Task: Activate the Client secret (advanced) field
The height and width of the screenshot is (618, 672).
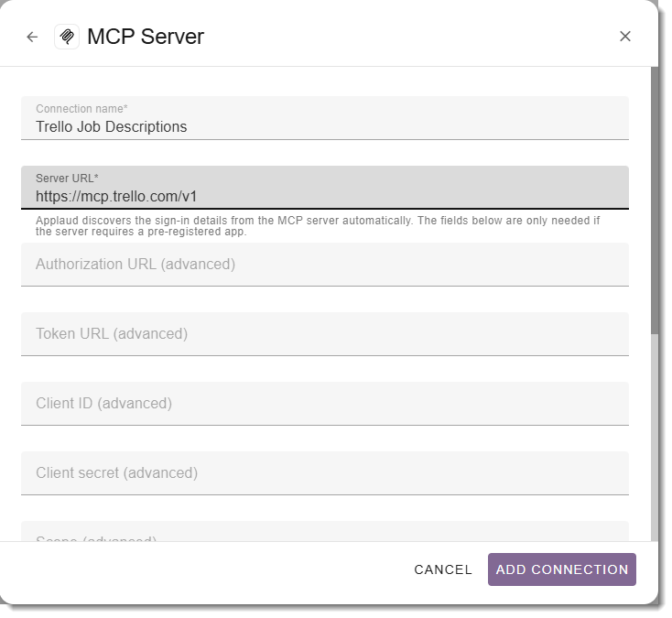Action: point(325,473)
